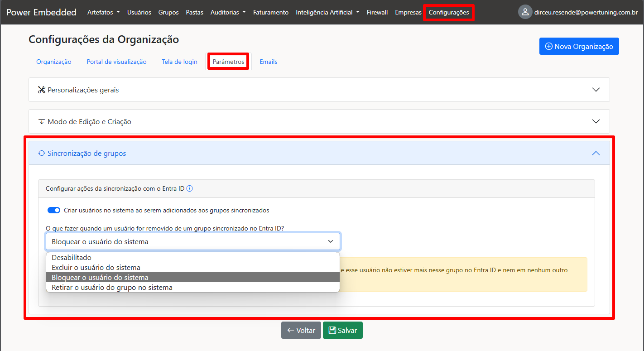
Task: Pick Retirar o usuário do grupo no sistema
Action: [x=112, y=287]
